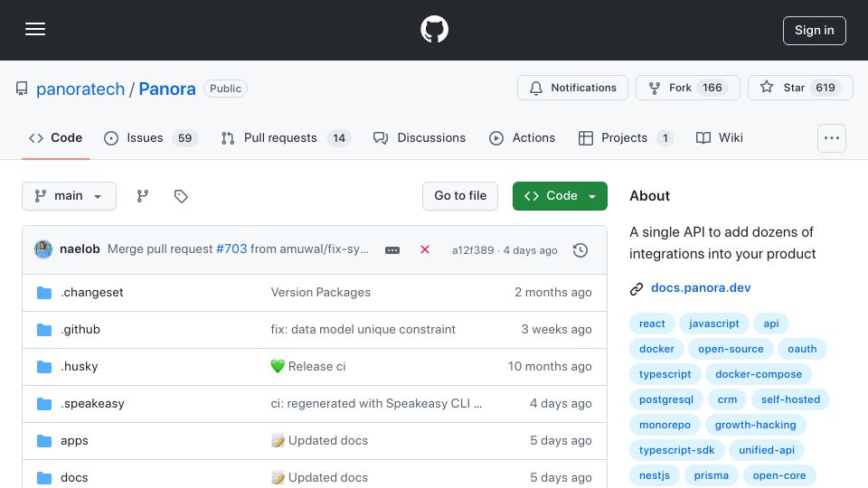Show failed checks red X status
This screenshot has width=868, height=488.
pos(425,249)
